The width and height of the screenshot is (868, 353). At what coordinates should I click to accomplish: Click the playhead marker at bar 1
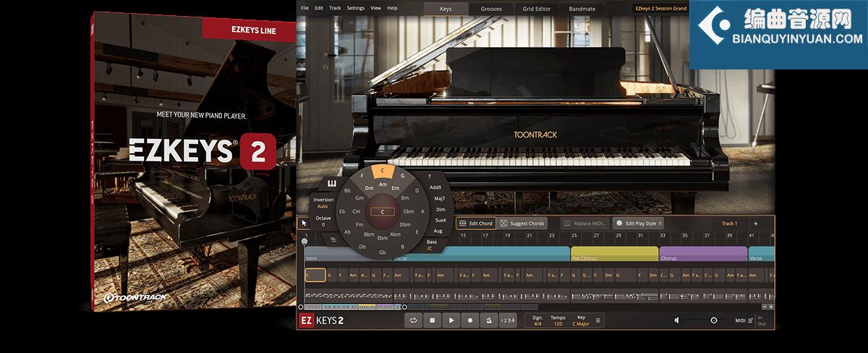coord(305,241)
